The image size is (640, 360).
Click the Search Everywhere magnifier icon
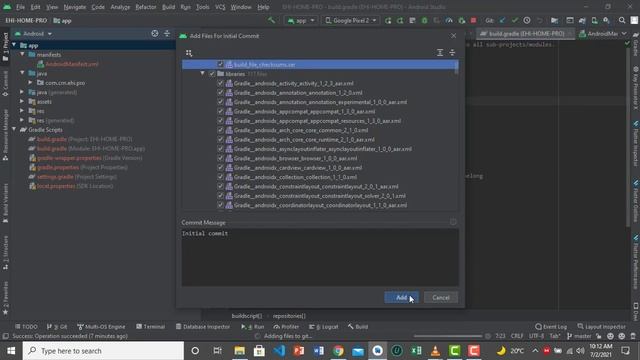tap(622, 20)
